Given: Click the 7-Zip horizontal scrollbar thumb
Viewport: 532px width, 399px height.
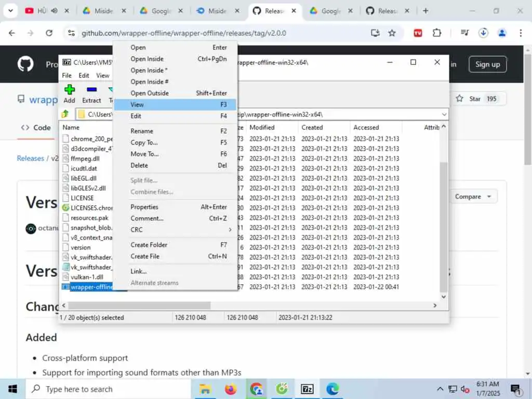Looking at the screenshot, I should pos(139,305).
